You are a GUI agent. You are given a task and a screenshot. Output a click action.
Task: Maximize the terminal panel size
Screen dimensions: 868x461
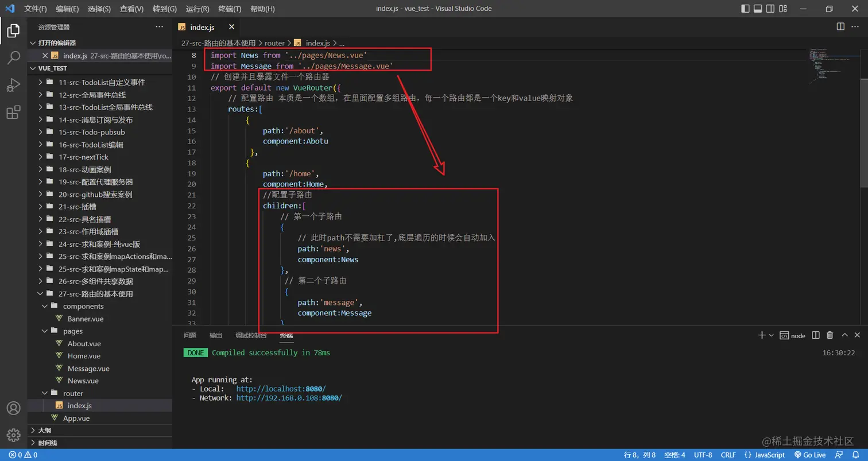pyautogui.click(x=844, y=335)
